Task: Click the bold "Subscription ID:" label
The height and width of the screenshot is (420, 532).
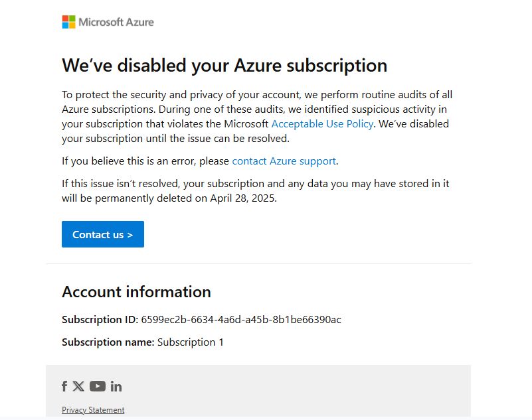Action: click(x=100, y=320)
